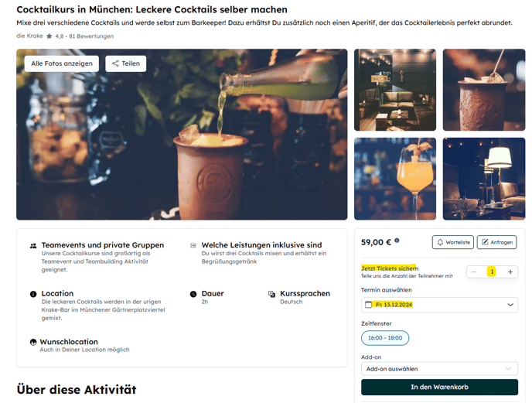Click the group icon beside Teamevents heading
The height and width of the screenshot is (403, 532).
[x=33, y=246]
